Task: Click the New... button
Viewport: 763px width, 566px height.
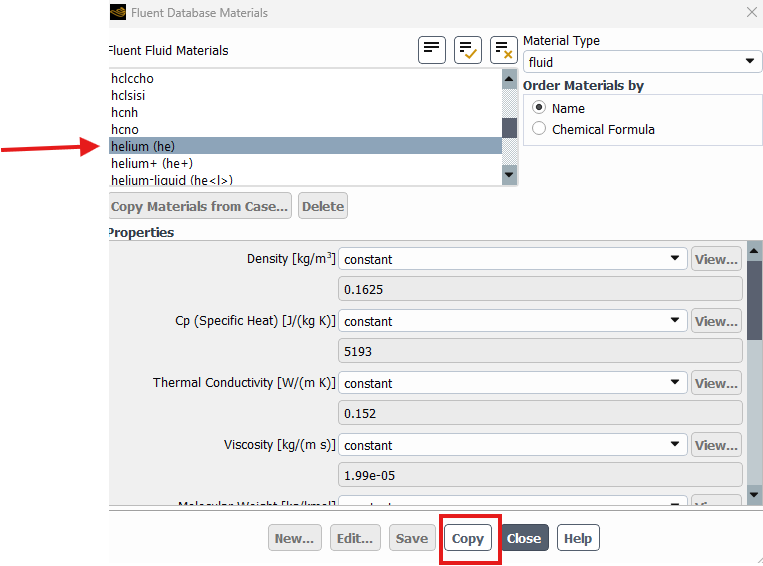Action: pos(294,538)
